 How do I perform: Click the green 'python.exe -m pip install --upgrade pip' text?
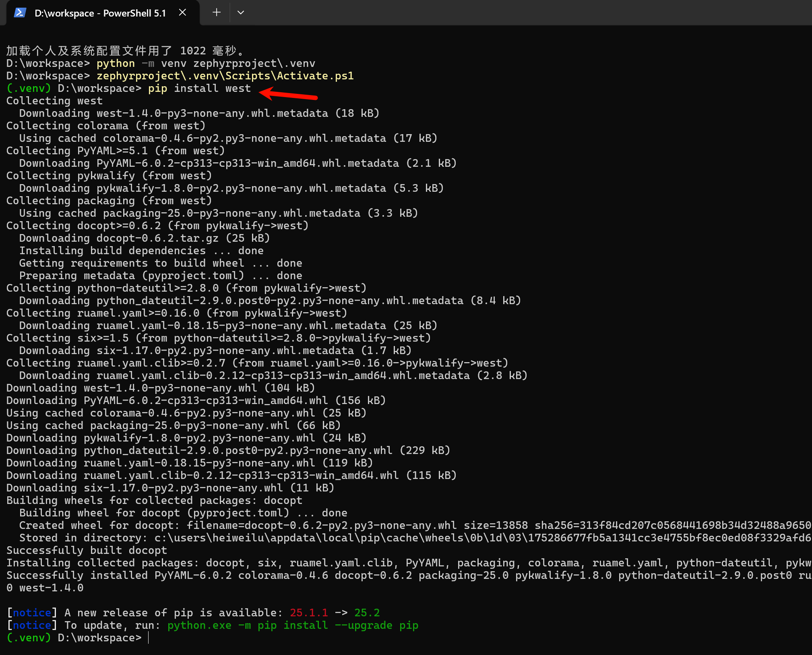pyautogui.click(x=293, y=625)
